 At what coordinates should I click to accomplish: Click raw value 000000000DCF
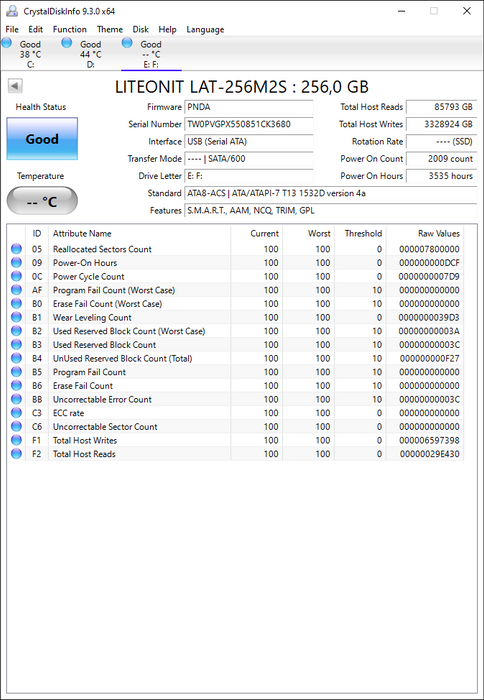click(x=429, y=262)
